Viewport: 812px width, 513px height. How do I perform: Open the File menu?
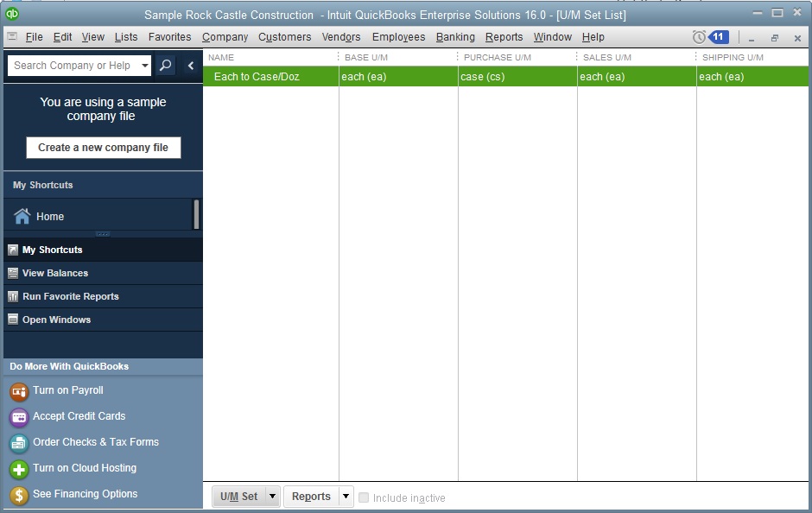click(35, 37)
